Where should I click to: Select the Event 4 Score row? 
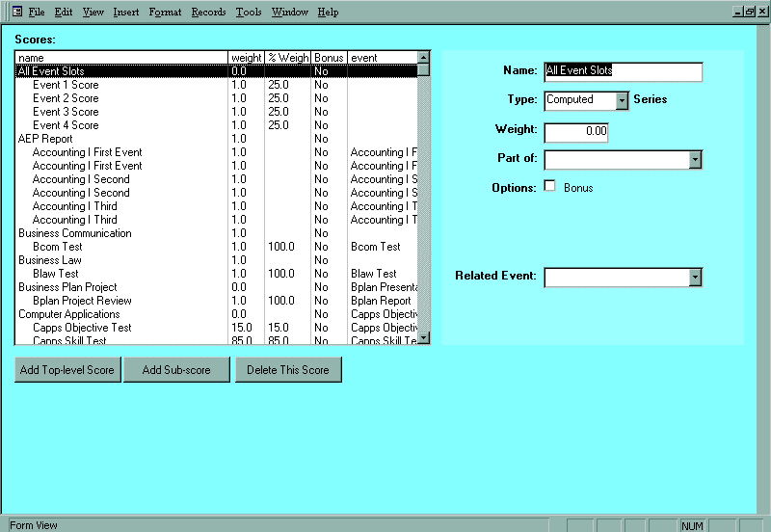click(x=216, y=125)
